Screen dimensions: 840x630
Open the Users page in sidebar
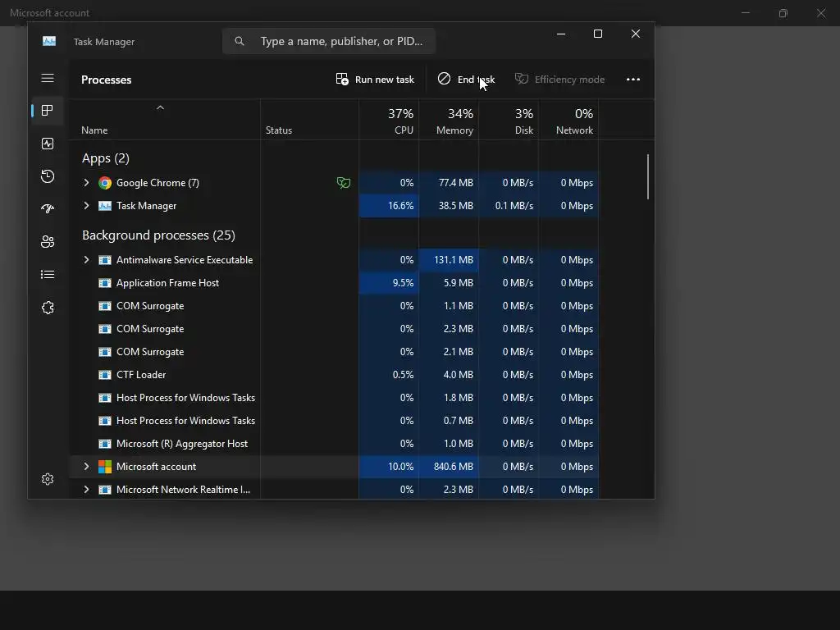48,242
